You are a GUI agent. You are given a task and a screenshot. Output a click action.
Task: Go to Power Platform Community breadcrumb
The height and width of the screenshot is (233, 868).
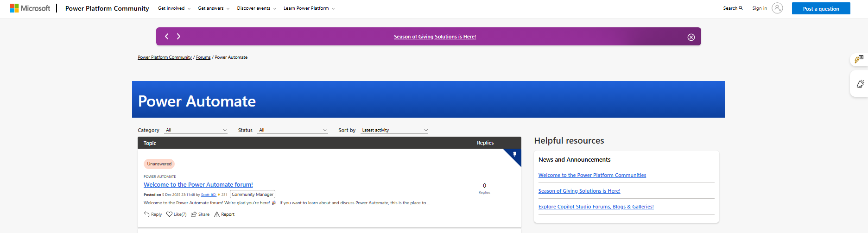coord(165,57)
